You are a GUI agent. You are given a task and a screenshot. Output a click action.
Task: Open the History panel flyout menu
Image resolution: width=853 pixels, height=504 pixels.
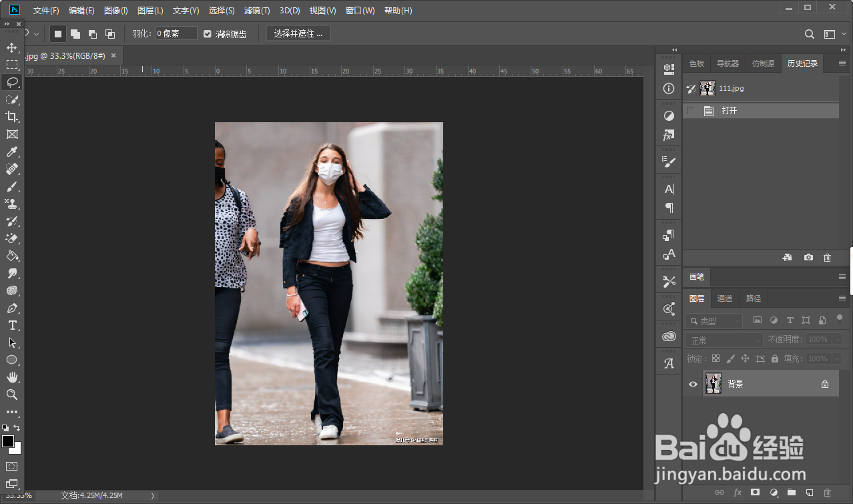pyautogui.click(x=841, y=63)
